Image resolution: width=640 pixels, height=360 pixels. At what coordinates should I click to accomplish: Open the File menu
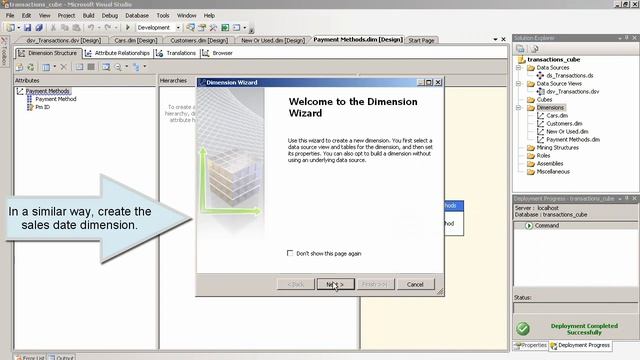click(x=10, y=16)
